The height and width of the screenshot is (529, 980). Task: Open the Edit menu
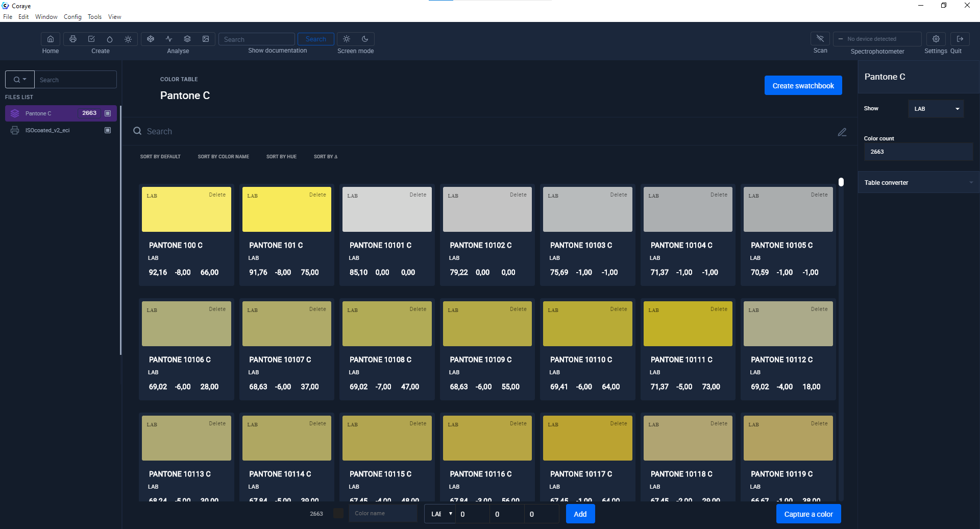pyautogui.click(x=23, y=17)
